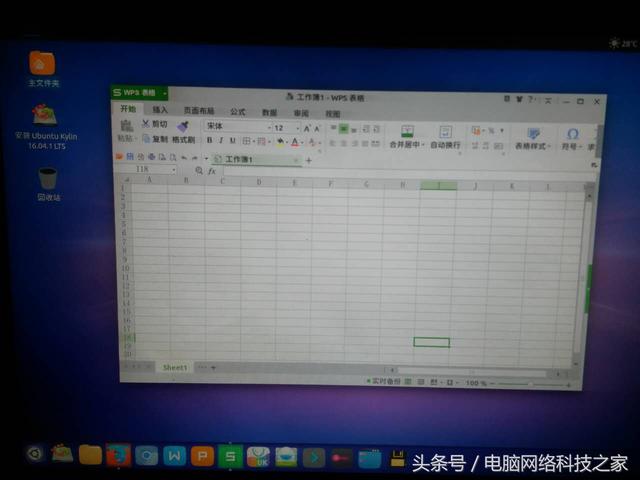Click the print icon in quick access bar
The height and width of the screenshot is (480, 640).
click(x=151, y=157)
